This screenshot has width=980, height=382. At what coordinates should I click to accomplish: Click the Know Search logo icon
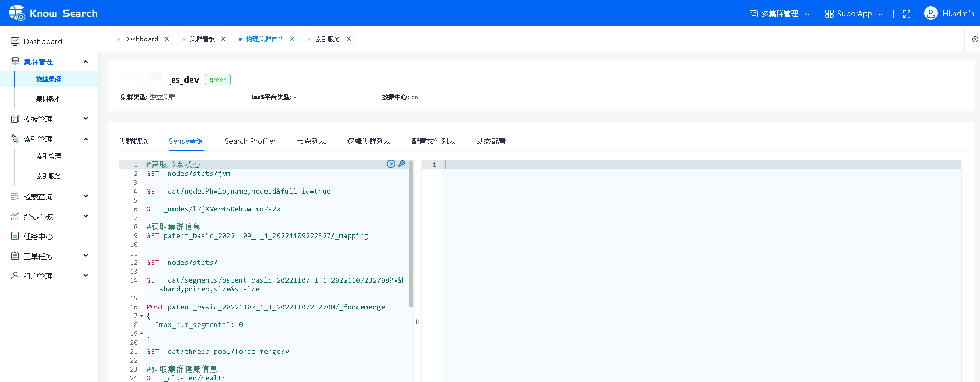coord(17,13)
